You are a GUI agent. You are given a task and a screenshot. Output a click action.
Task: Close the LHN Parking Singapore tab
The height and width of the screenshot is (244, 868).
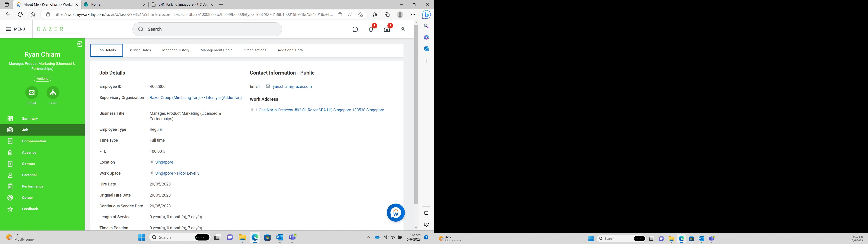pos(212,5)
